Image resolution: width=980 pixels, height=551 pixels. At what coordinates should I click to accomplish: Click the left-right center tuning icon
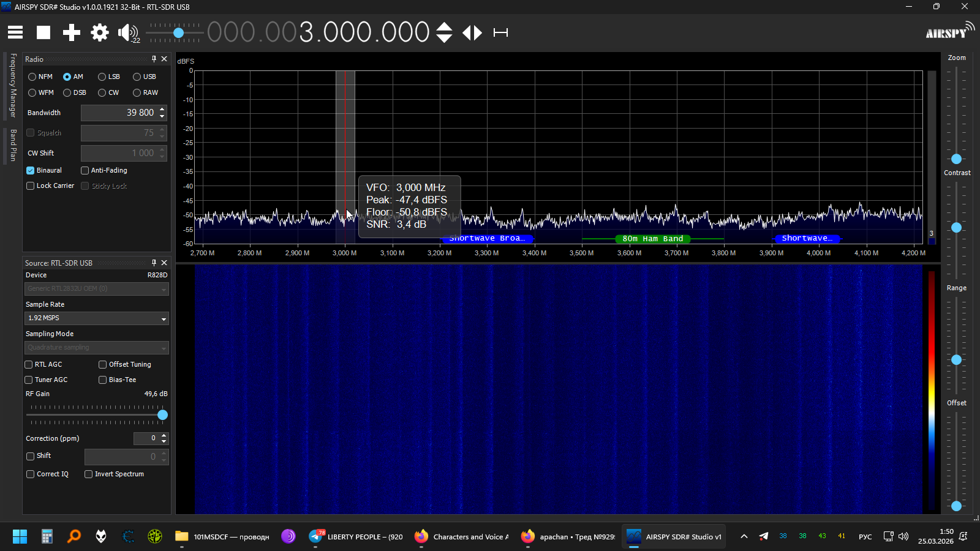(x=472, y=32)
